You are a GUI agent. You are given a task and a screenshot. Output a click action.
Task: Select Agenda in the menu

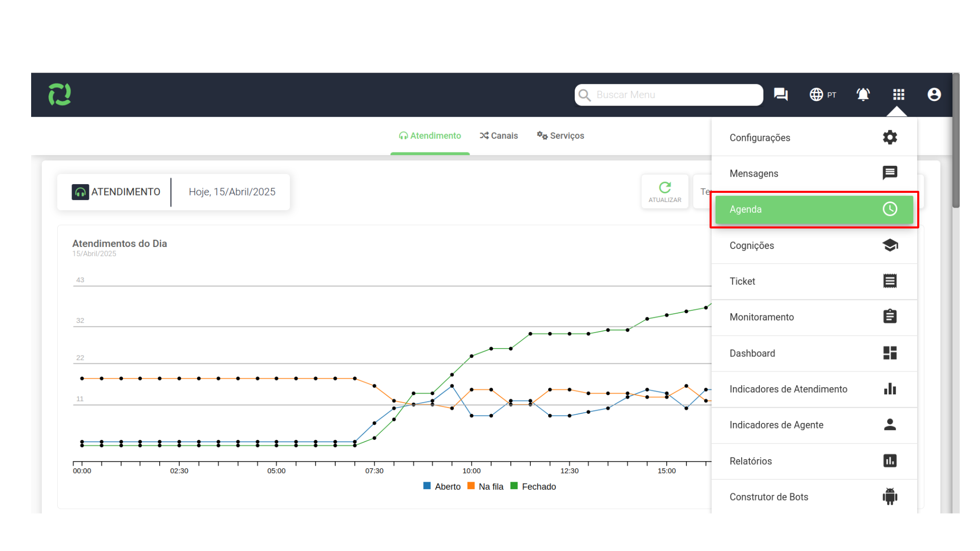814,210
